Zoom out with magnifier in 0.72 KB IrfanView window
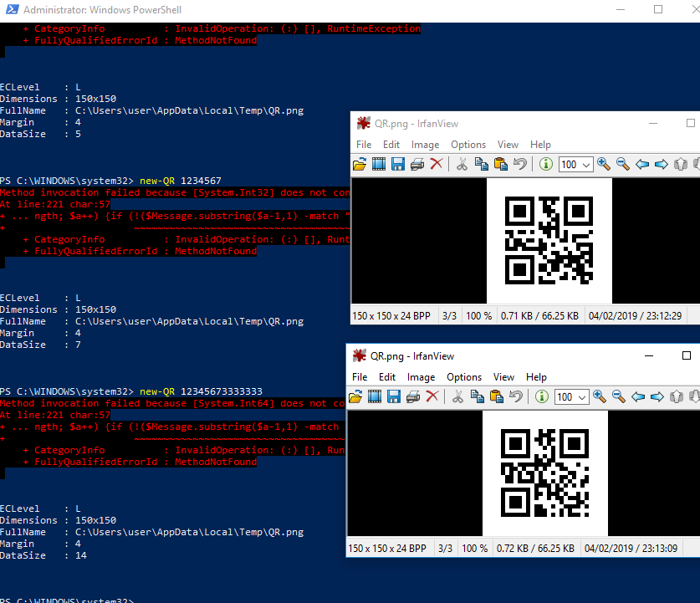This screenshot has width=700, height=603. [x=619, y=396]
